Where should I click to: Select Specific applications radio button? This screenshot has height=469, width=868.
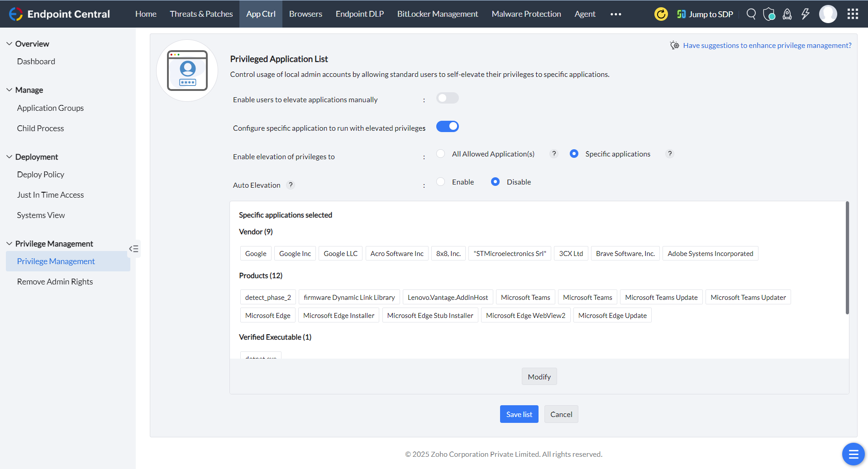574,154
